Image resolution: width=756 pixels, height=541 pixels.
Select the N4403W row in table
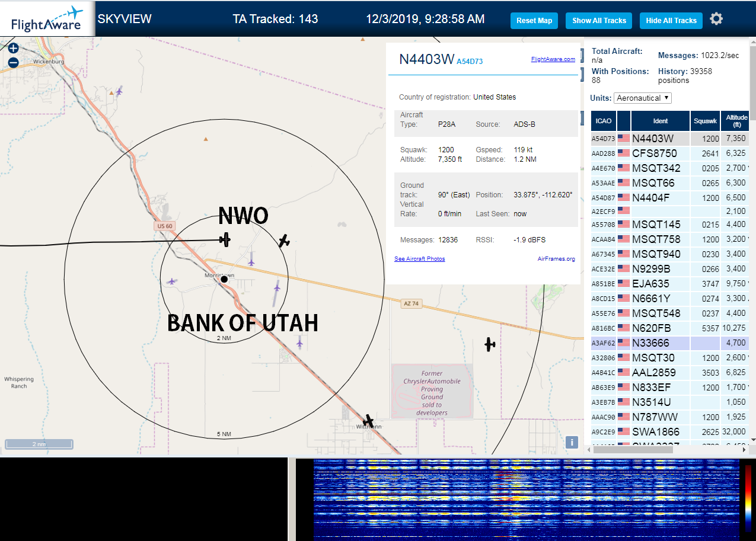(x=670, y=139)
